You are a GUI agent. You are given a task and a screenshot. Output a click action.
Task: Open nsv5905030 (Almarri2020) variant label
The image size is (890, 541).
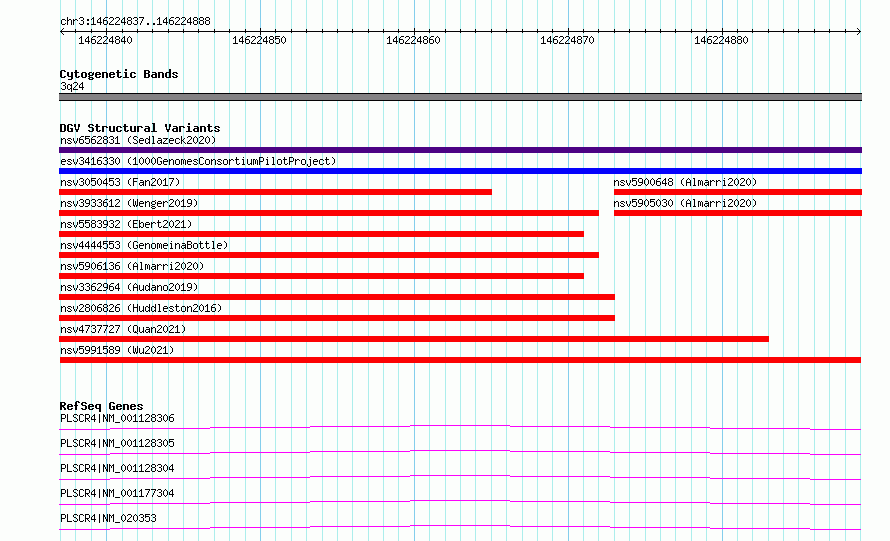(685, 203)
